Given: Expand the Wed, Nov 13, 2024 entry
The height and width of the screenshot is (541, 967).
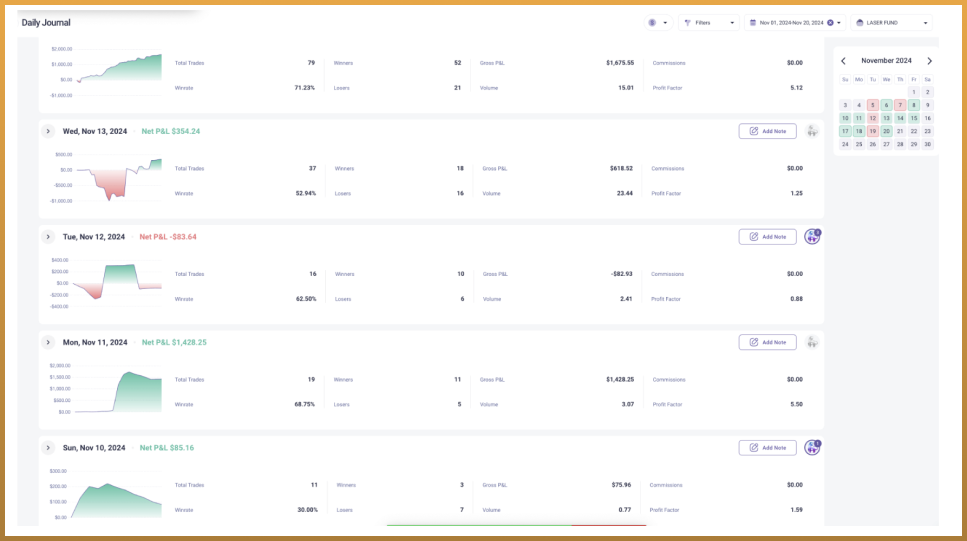Looking at the screenshot, I should 48,131.
